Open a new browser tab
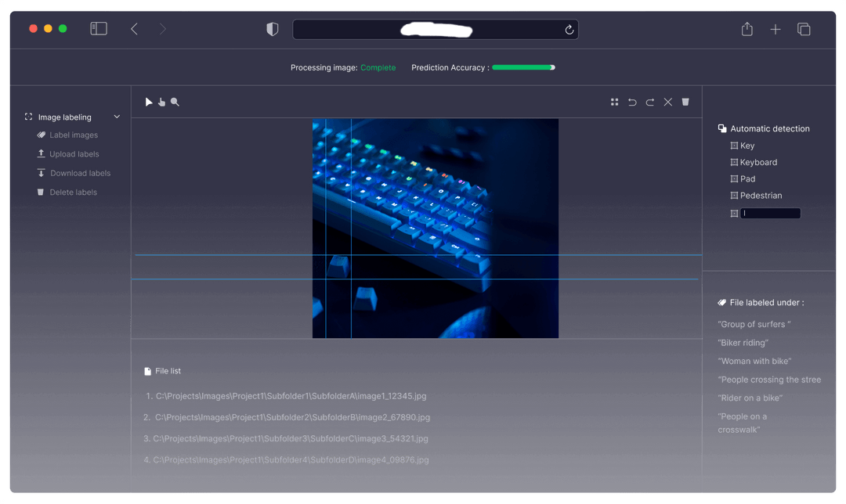This screenshot has width=846, height=504. tap(775, 29)
